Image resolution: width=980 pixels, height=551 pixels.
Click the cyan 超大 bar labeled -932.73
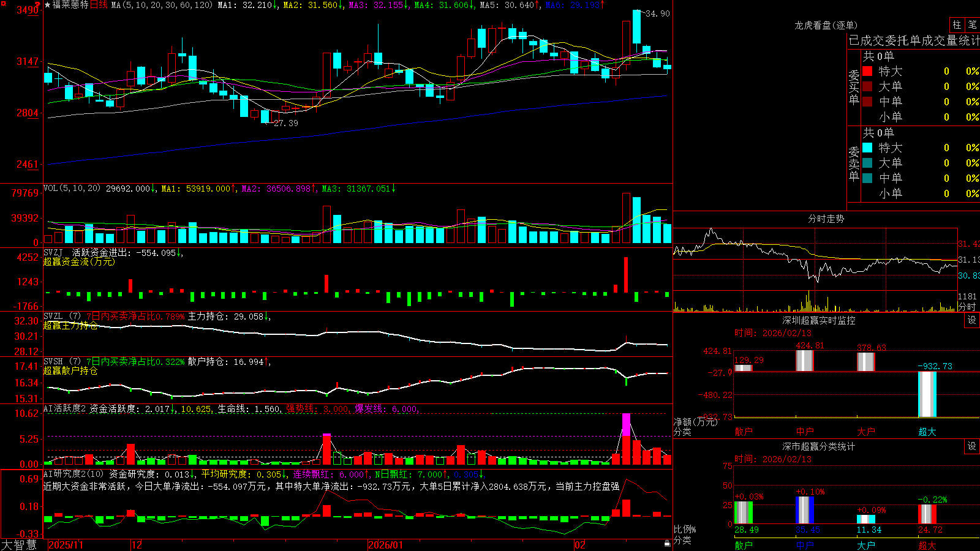tap(927, 394)
